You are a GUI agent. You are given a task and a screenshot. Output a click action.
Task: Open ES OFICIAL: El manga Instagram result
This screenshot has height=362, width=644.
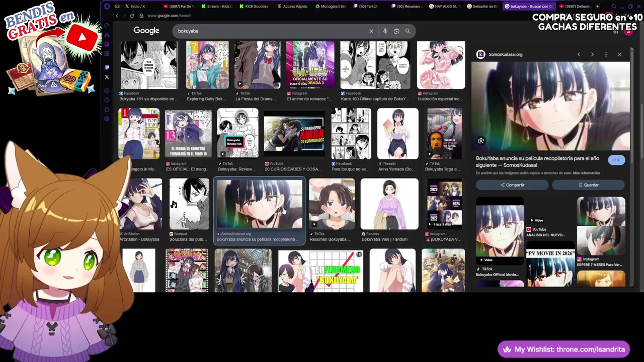[188, 133]
